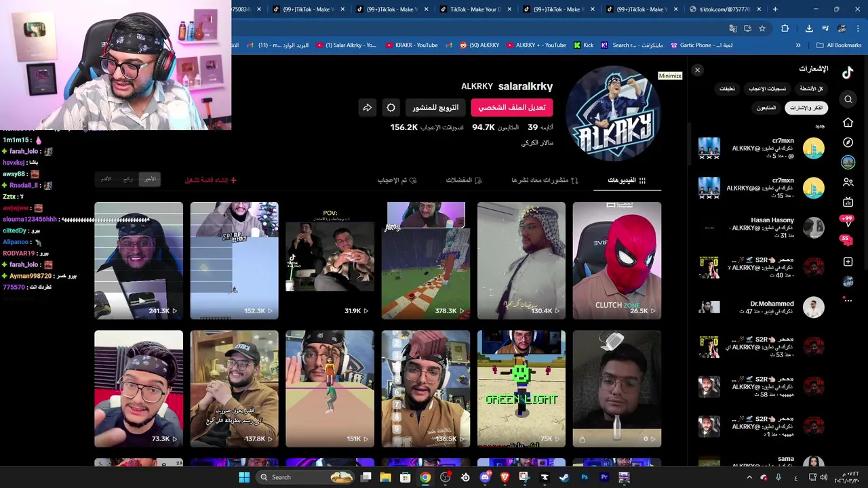The width and height of the screenshot is (868, 488).
Task: Open the All Bookmarks folder
Action: click(839, 45)
